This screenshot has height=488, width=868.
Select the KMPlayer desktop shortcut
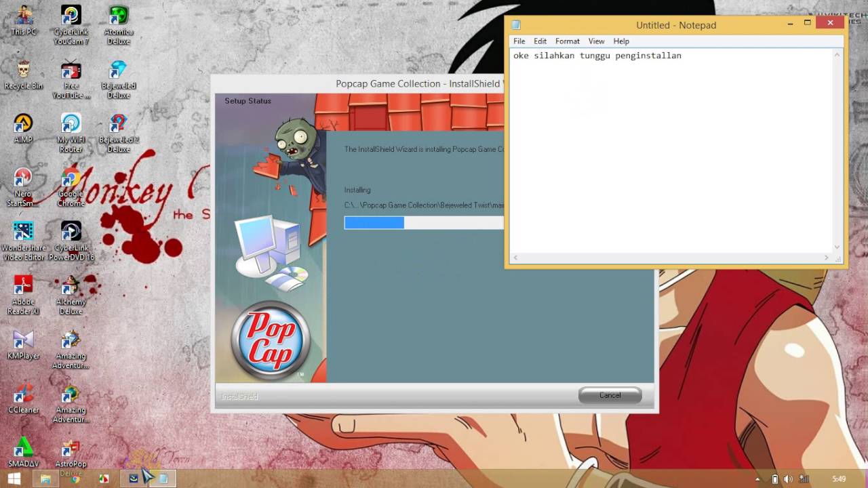tap(23, 344)
